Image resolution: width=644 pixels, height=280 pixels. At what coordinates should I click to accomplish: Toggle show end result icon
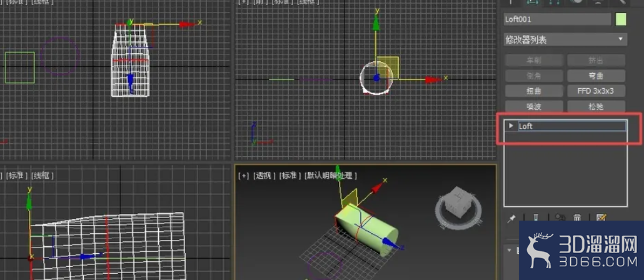pos(536,217)
